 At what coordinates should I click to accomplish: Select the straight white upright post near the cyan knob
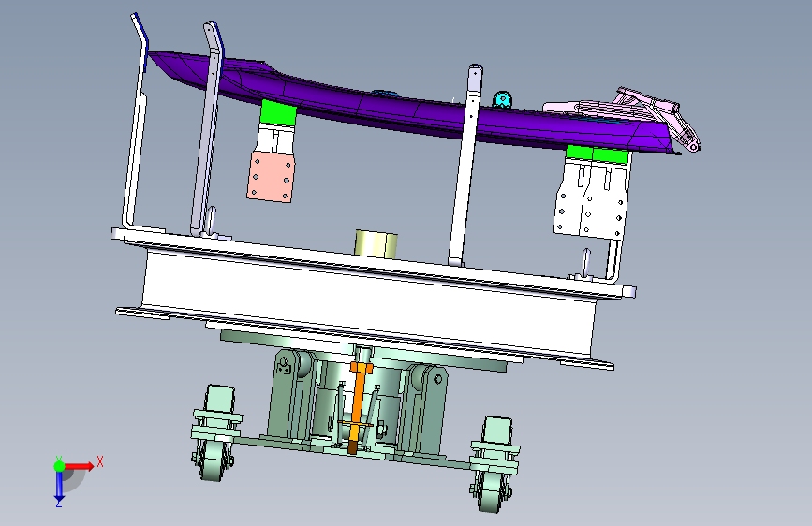[466, 165]
